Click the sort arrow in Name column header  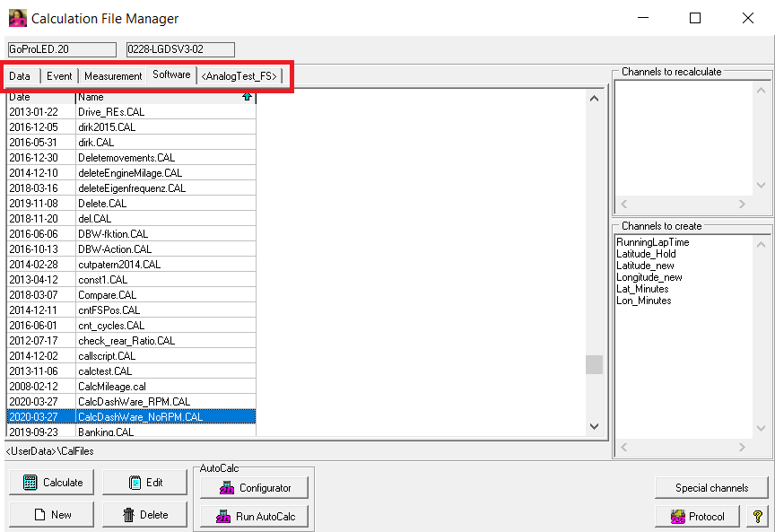pyautogui.click(x=247, y=97)
